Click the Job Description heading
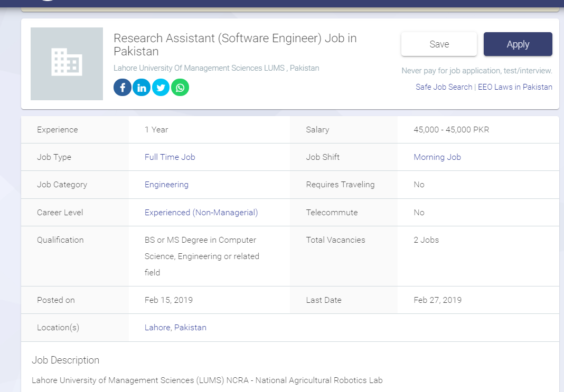The height and width of the screenshot is (392, 564). point(65,360)
